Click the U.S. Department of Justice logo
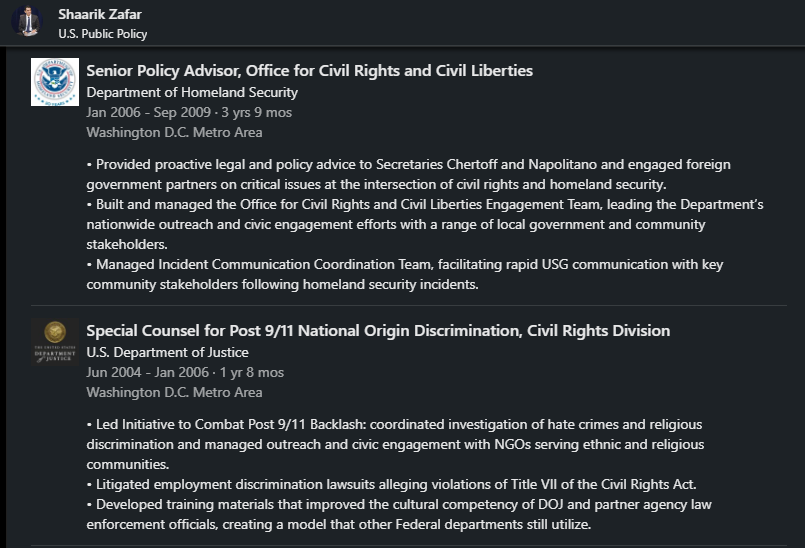 point(55,341)
